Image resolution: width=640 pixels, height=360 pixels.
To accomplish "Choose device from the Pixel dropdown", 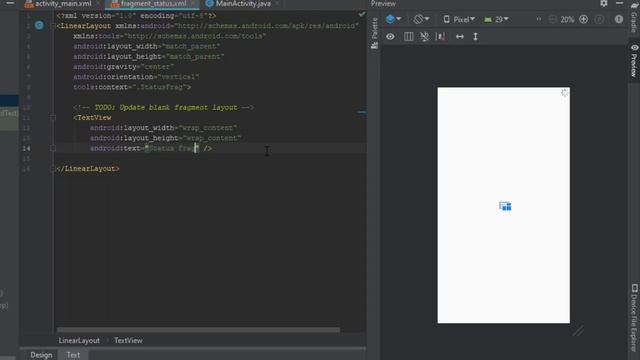I will click(x=460, y=19).
